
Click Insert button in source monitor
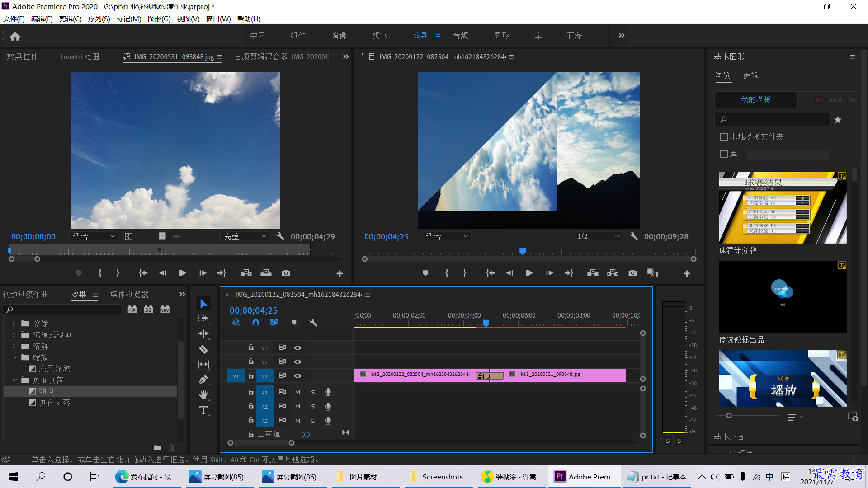(246, 273)
